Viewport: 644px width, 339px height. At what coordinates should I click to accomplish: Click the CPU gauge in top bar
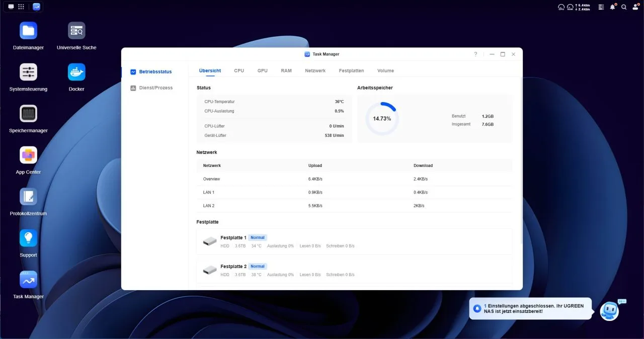561,7
